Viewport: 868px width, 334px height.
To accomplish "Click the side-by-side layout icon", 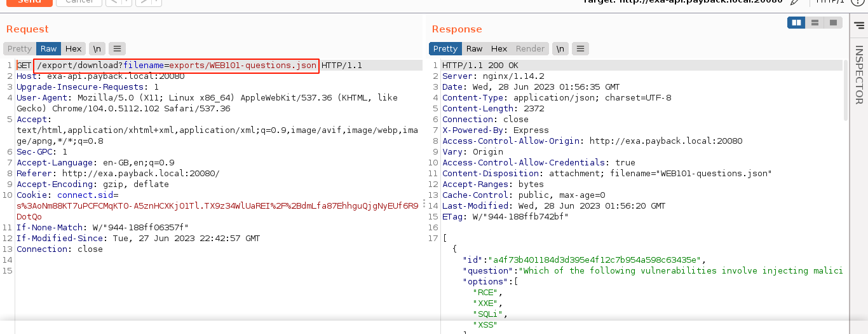I will 796,23.
